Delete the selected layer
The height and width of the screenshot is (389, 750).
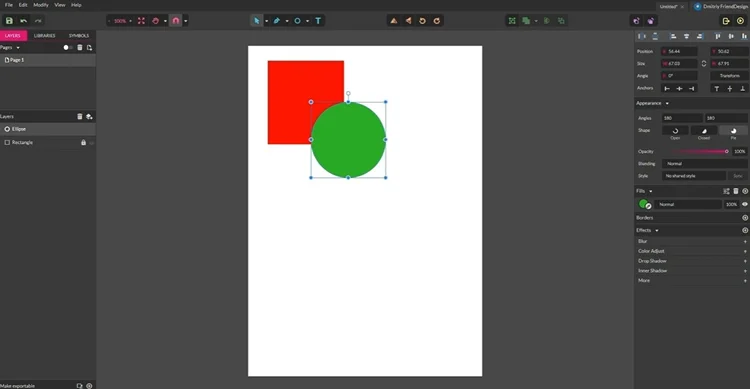click(80, 116)
